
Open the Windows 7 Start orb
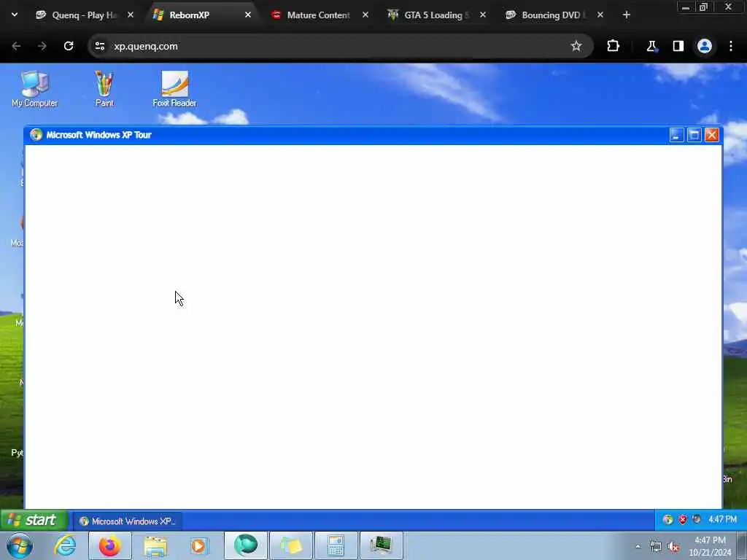[20, 545]
